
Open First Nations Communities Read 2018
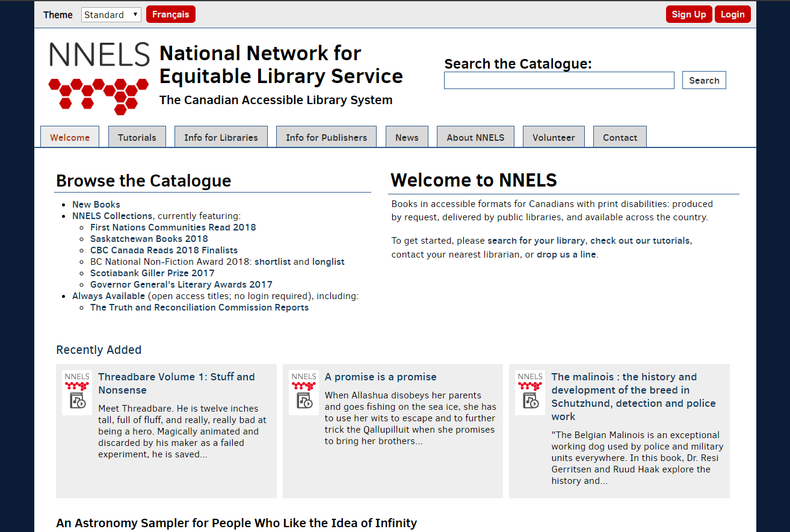click(173, 227)
